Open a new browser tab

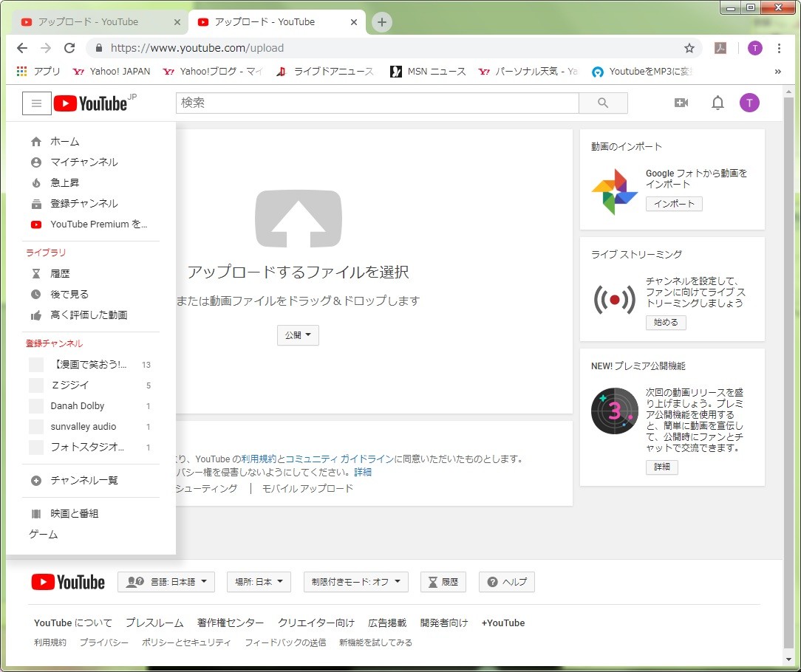point(381,22)
